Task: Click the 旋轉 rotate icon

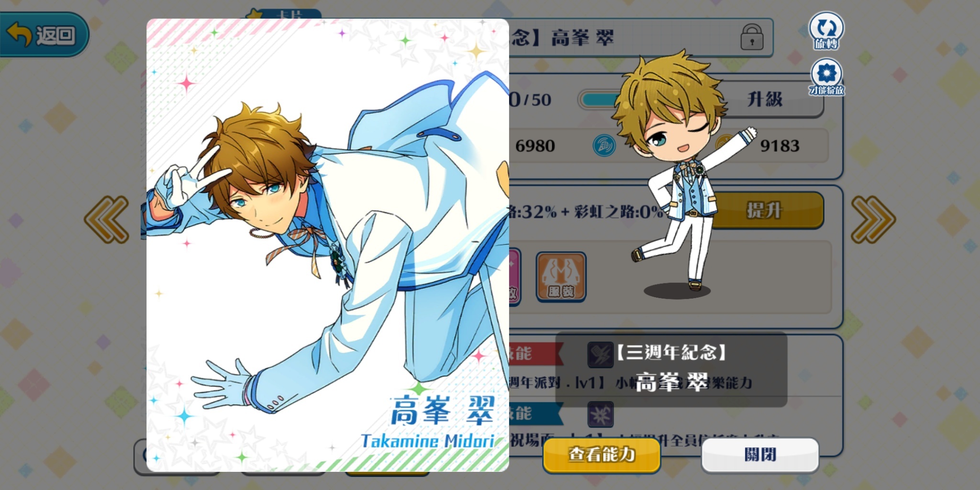Action: click(826, 31)
